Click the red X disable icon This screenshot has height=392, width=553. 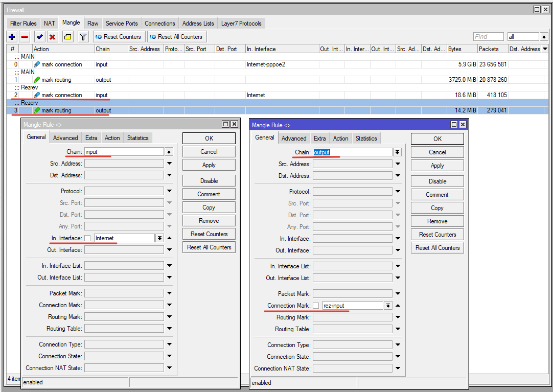[x=52, y=37]
